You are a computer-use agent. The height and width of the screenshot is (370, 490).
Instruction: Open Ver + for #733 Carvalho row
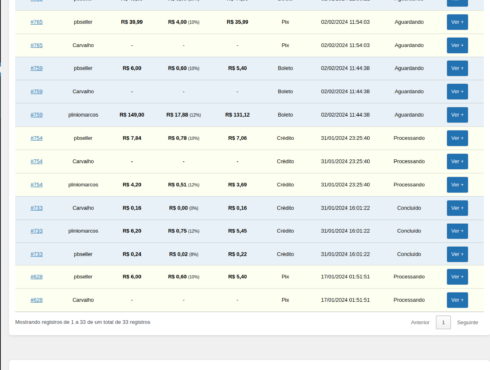457,208
